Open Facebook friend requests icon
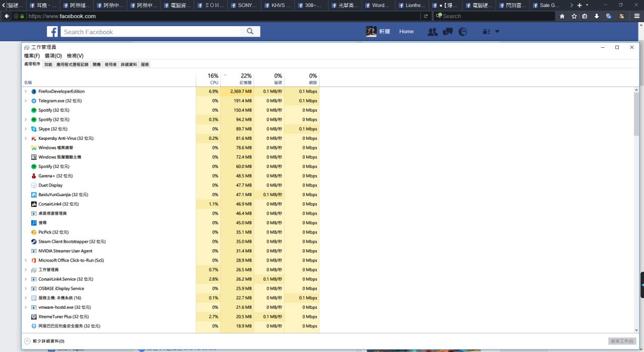Viewport: 644px width, 352px height. tap(432, 32)
